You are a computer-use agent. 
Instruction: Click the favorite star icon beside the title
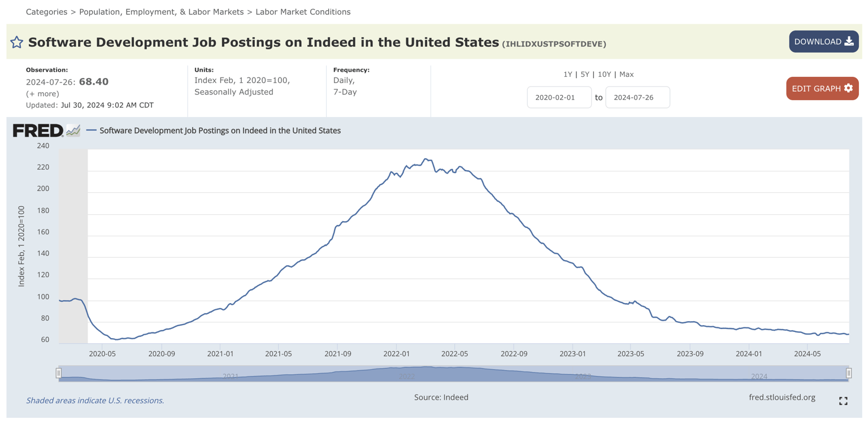(17, 42)
